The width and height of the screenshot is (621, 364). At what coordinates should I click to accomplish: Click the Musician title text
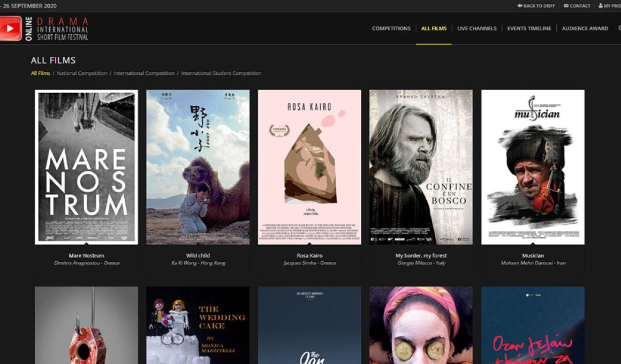533,256
